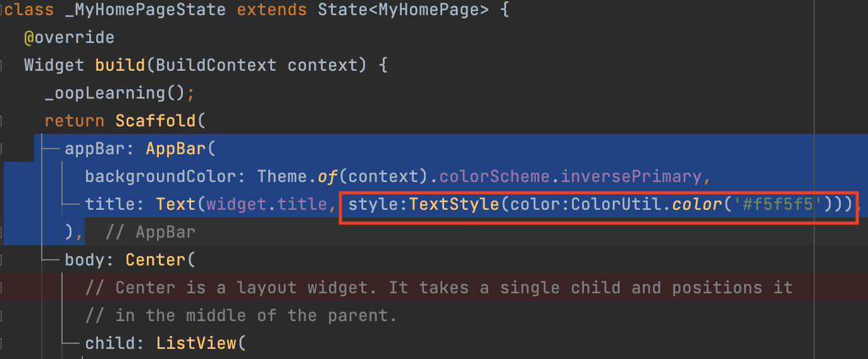Click the // AppBar closing hint comment

150,232
